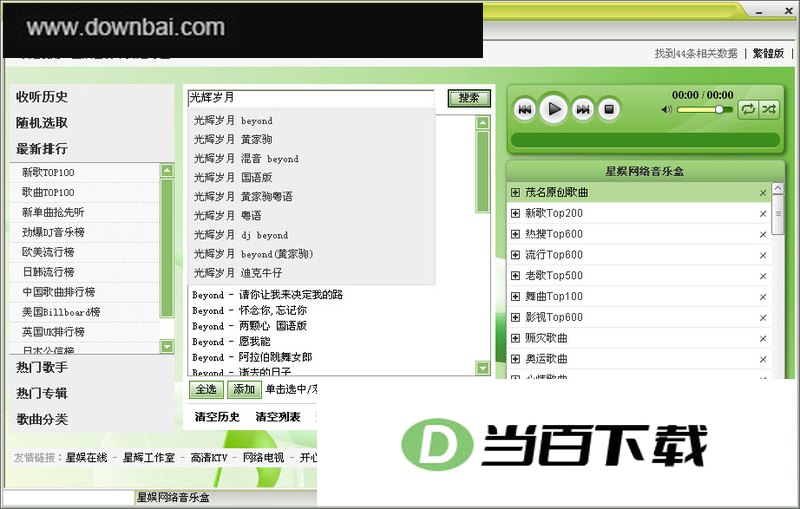Expand 流行Top600 playlist
Viewport: 800px width, 509px height.
click(515, 255)
